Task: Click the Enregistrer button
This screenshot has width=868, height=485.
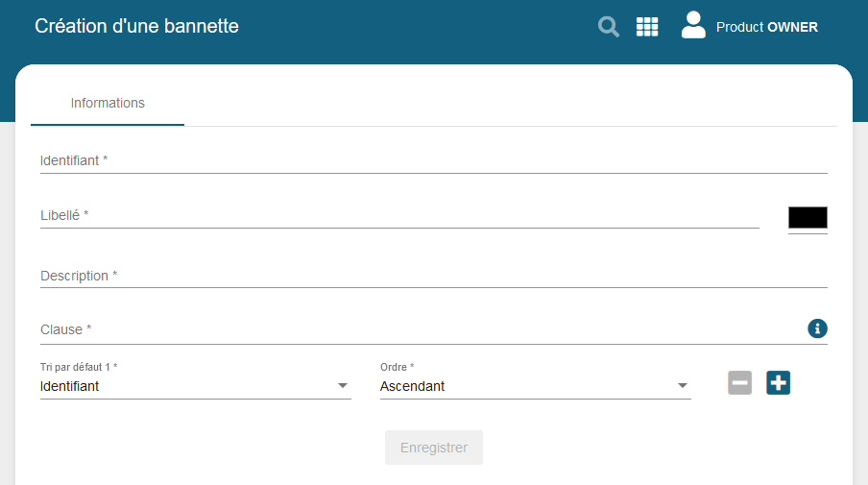Action: click(x=434, y=448)
